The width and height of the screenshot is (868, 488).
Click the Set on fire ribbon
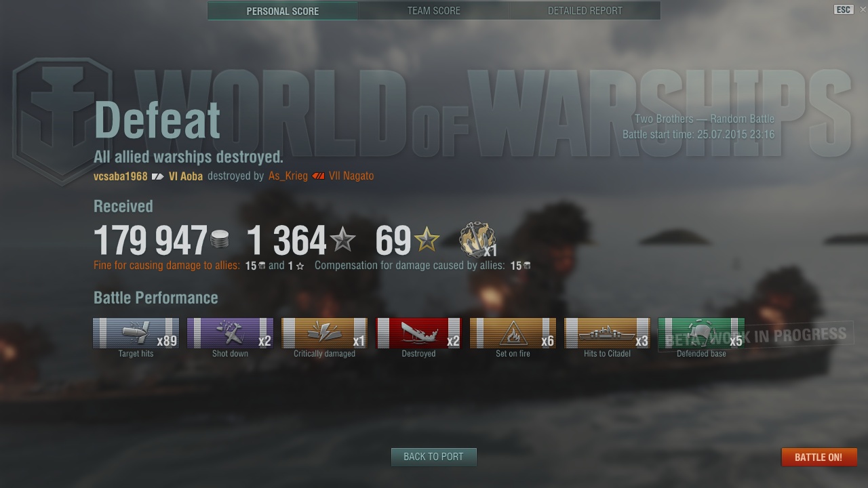click(513, 333)
